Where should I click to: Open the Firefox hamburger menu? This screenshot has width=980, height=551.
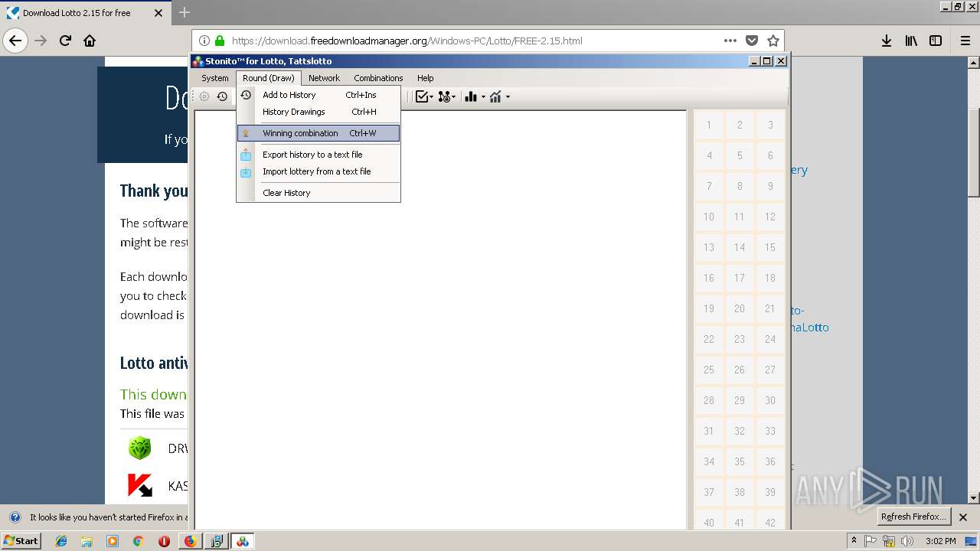pos(965,41)
